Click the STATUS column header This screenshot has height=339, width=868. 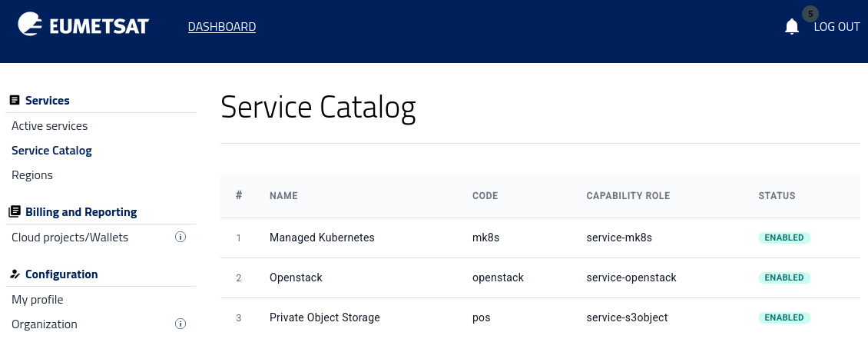[x=777, y=195]
